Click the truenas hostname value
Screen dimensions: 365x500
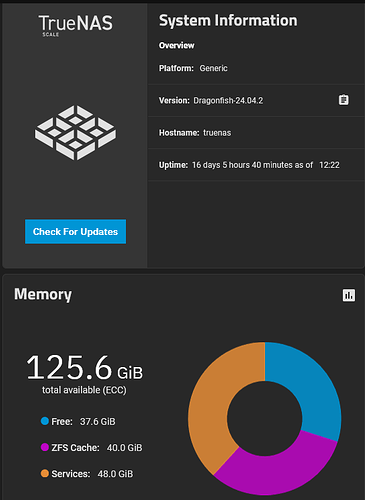(x=217, y=133)
